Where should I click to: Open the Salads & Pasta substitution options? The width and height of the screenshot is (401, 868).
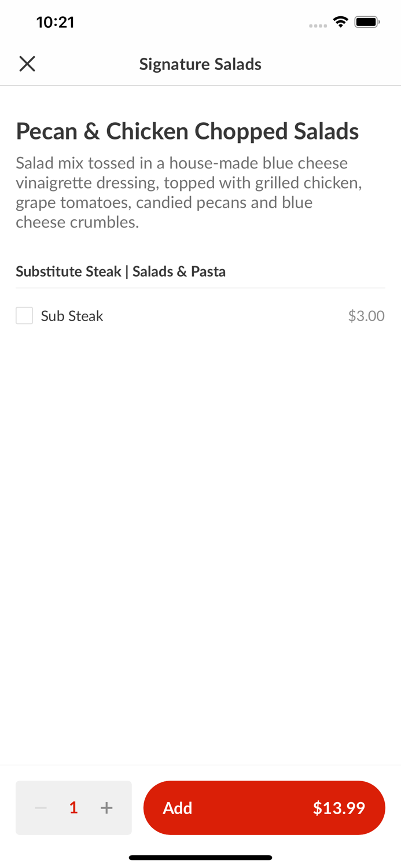(120, 271)
